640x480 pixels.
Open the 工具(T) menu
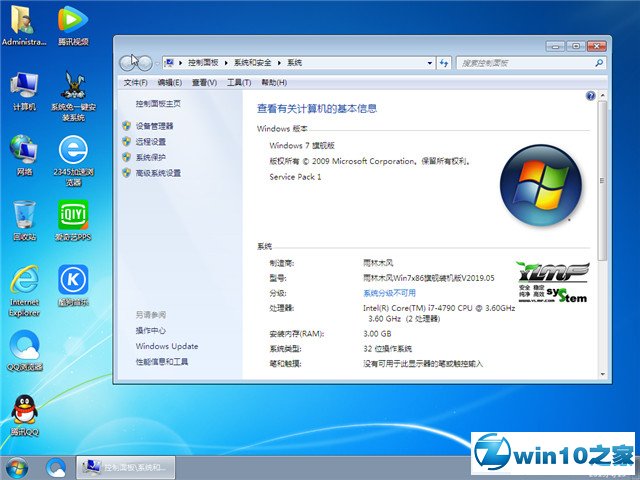pos(239,83)
